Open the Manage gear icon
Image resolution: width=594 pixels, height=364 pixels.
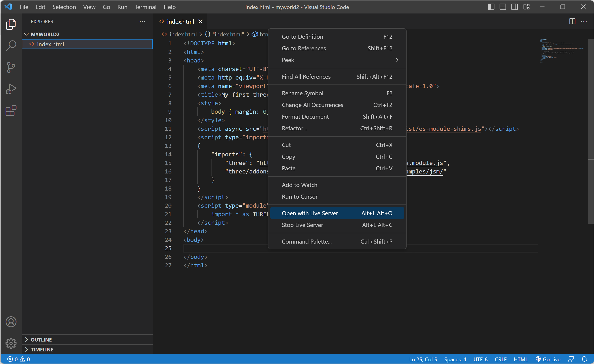click(x=11, y=343)
